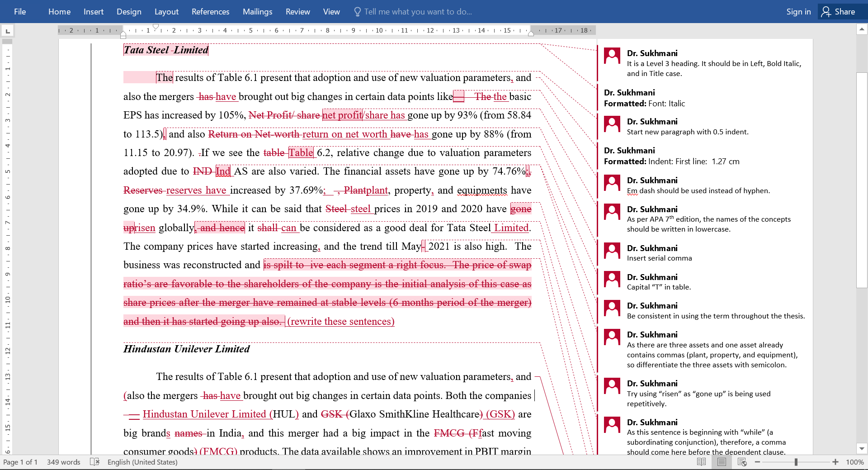The height and width of the screenshot is (470, 868).
Task: Switch to Print Layout view
Action: (722, 462)
